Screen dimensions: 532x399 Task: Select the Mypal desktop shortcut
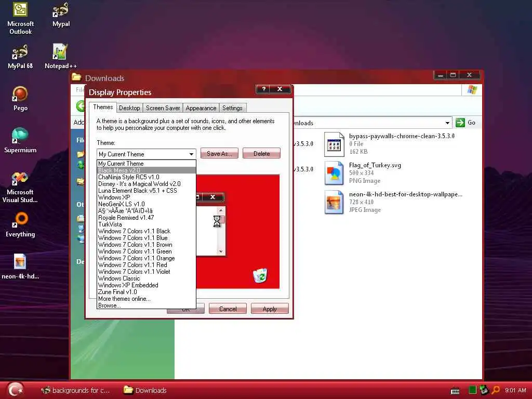click(61, 15)
